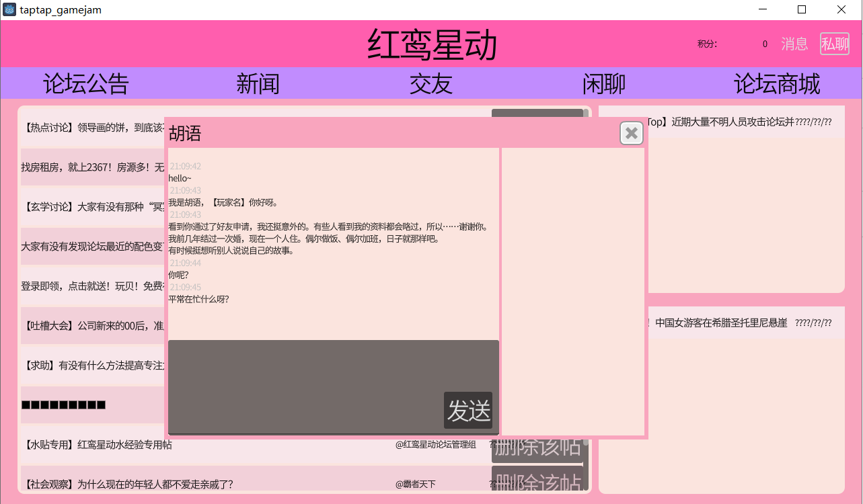Image resolution: width=863 pixels, height=504 pixels.
Task: Close the 胡语 private chat dialog
Action: pos(630,133)
